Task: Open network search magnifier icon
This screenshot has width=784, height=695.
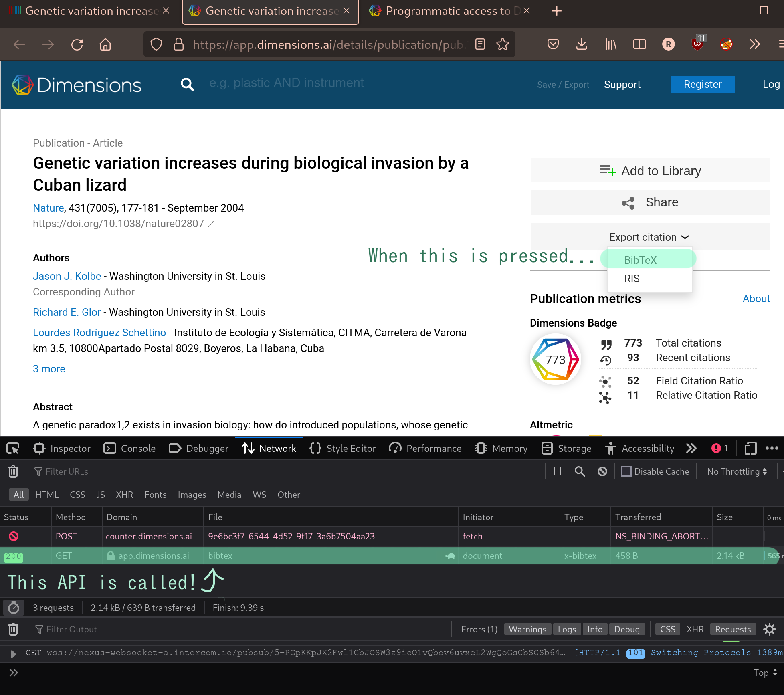Action: point(580,471)
